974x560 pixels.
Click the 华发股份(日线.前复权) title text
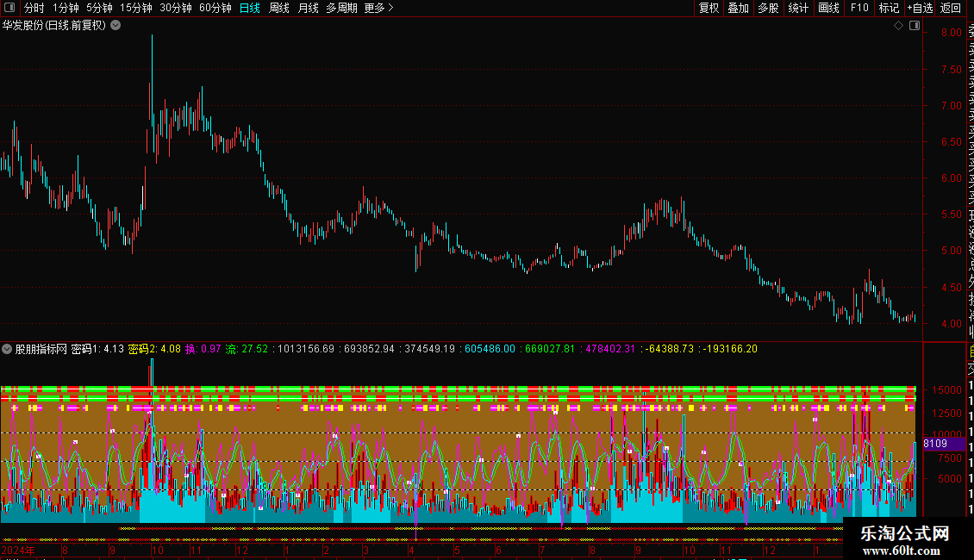pos(54,26)
